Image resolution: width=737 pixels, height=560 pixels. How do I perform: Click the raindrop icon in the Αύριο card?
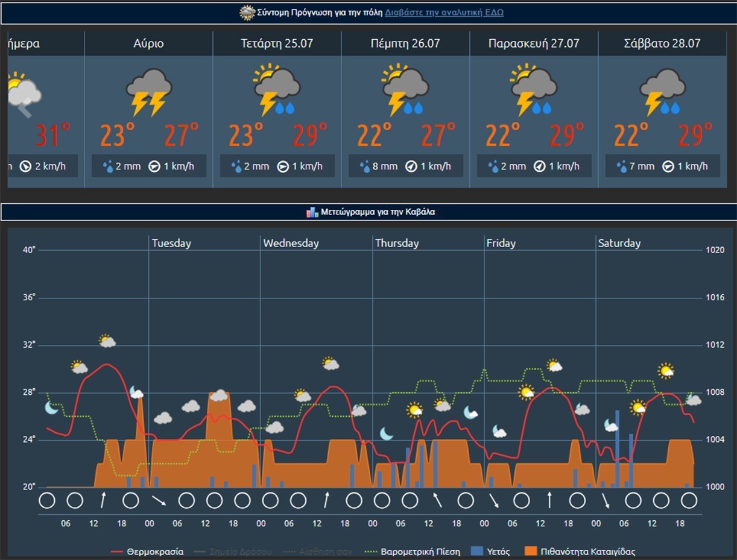click(x=109, y=166)
